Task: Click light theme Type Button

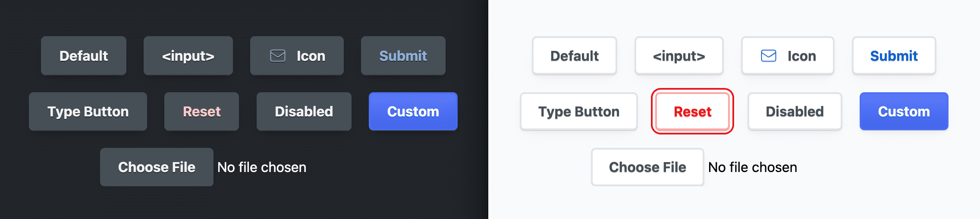Action: click(579, 111)
